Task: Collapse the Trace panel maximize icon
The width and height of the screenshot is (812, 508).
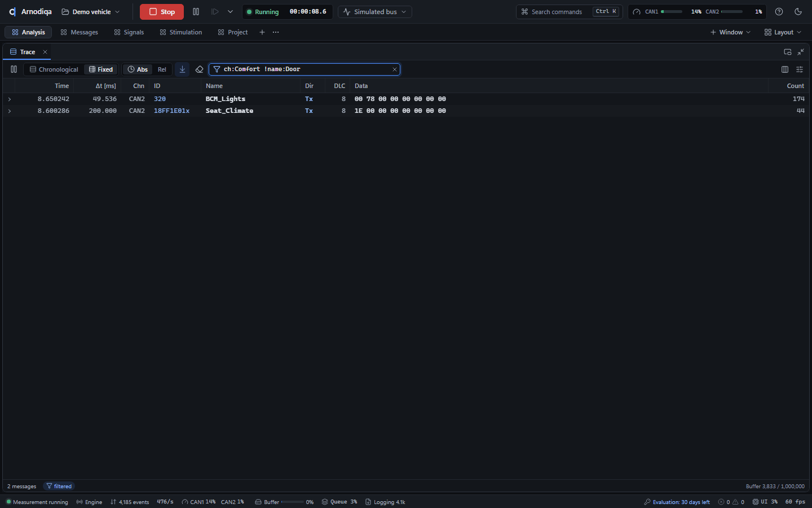Action: [801, 52]
